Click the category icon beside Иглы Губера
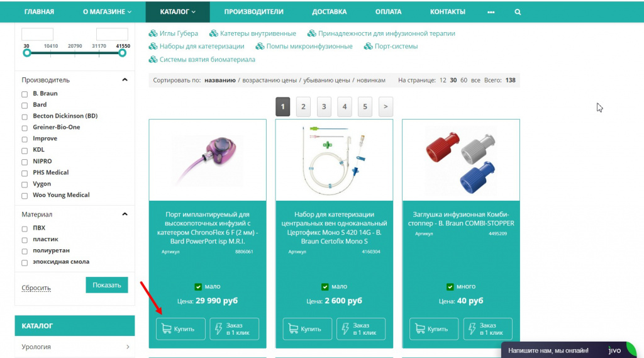This screenshot has width=644, height=358. click(153, 33)
